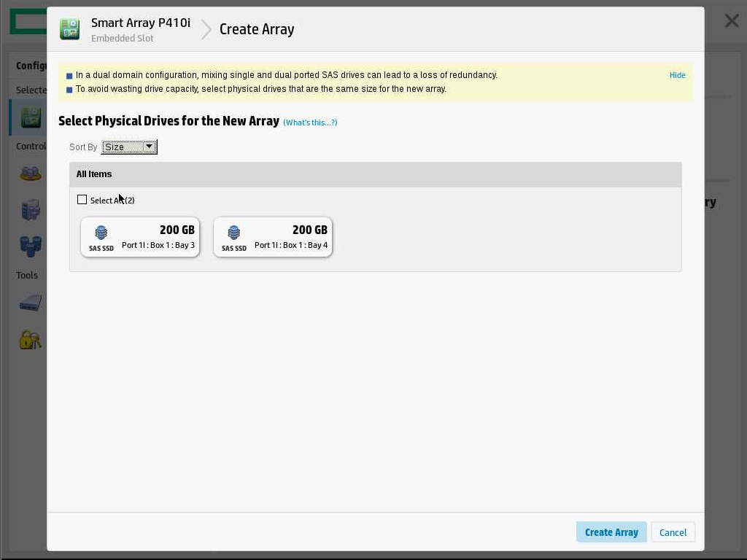Click the Create Array button

611,532
